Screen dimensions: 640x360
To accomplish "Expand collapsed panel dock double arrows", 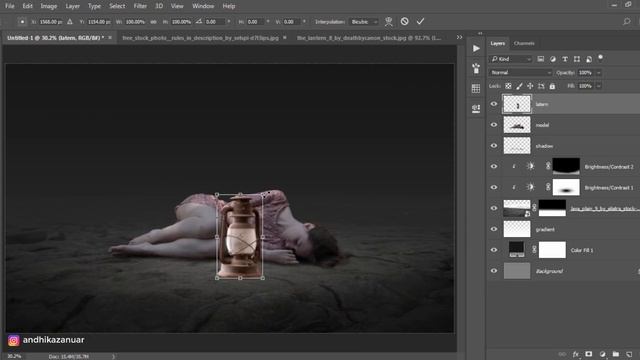I will pos(480,33).
